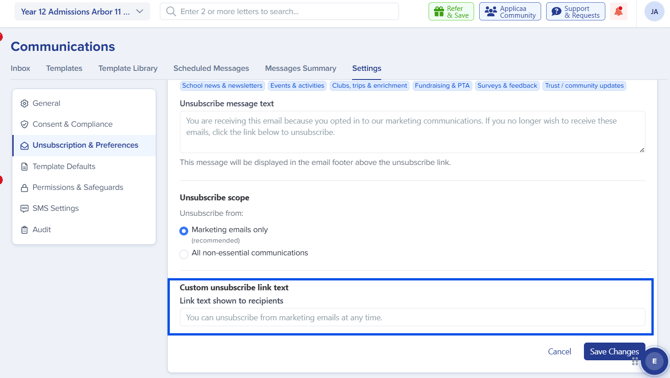The width and height of the screenshot is (670, 378).
Task: Click the Unsubscription envelope icon
Action: pyautogui.click(x=24, y=146)
